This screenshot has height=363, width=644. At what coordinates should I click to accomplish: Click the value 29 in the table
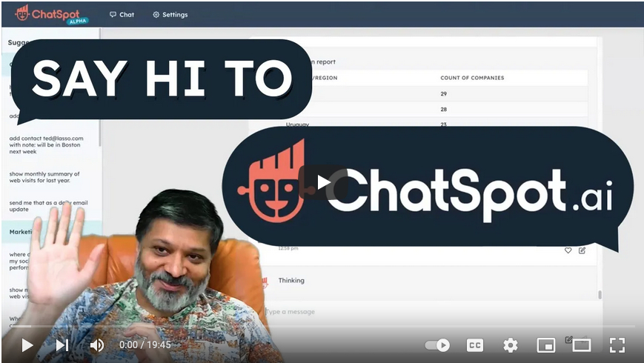pos(444,93)
